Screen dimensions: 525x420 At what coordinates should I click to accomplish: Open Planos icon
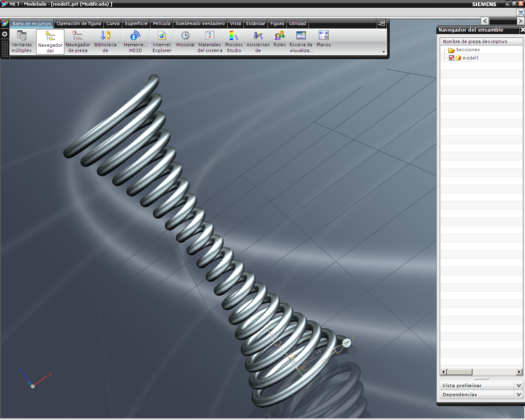coord(324,39)
